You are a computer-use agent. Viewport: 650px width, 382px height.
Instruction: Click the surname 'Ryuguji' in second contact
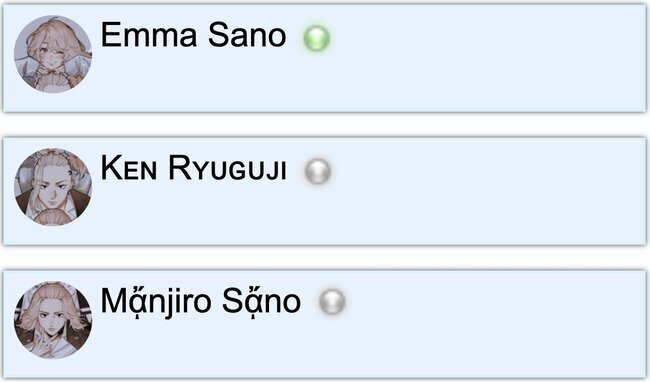tap(228, 168)
